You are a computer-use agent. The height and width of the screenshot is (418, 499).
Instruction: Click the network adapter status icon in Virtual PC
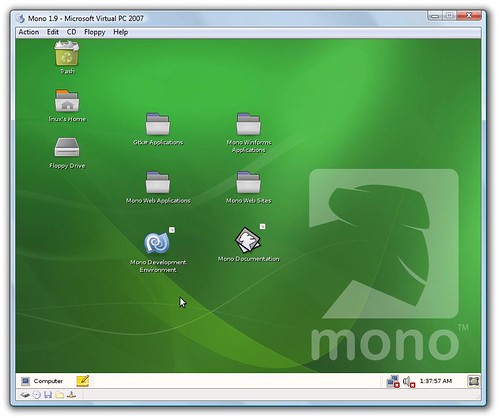pyautogui.click(x=71, y=395)
